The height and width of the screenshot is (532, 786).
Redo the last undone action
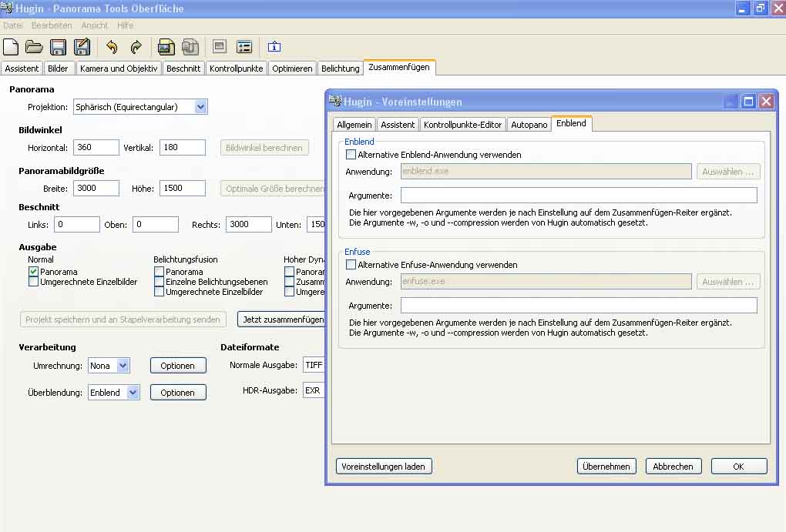pos(136,47)
